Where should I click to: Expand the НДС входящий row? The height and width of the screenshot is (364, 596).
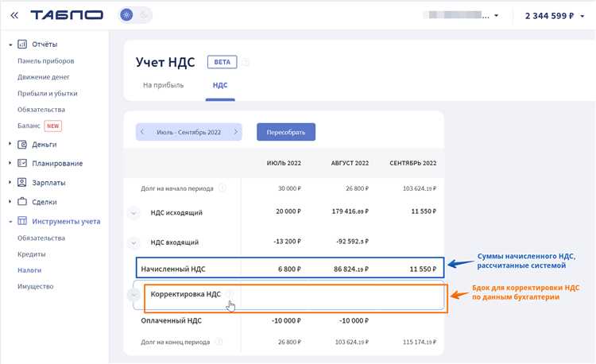pos(132,242)
